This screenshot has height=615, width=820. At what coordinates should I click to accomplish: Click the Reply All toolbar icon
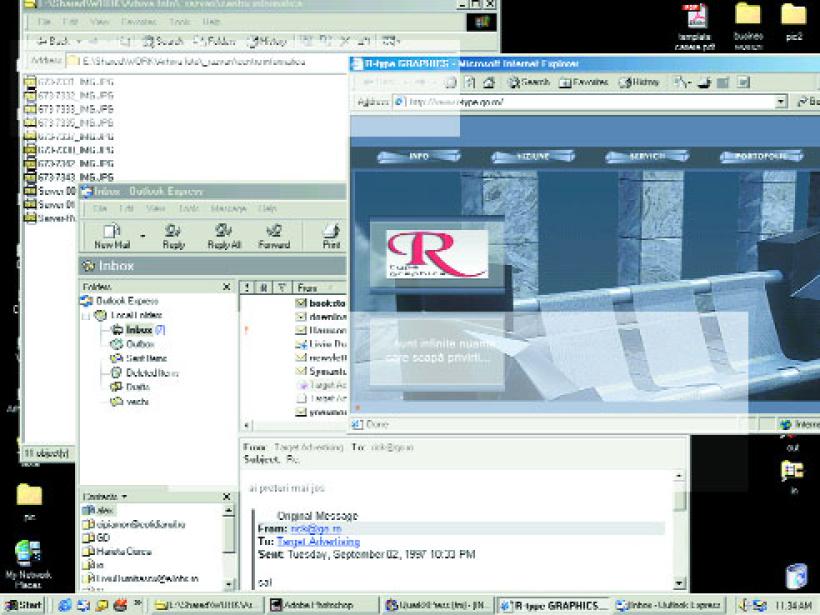pyautogui.click(x=223, y=234)
